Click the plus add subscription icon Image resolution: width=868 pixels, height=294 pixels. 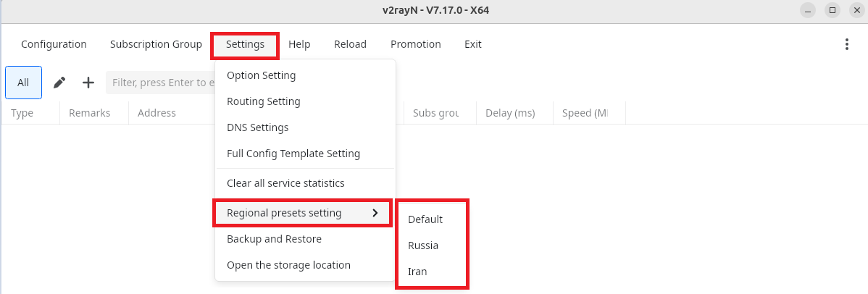(88, 83)
